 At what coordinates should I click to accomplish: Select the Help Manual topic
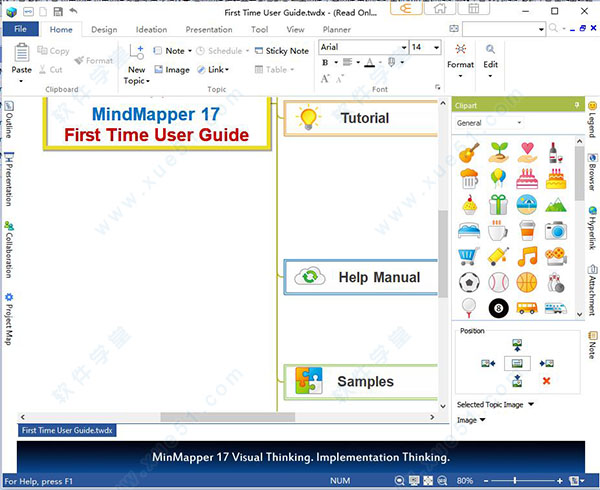coord(360,277)
